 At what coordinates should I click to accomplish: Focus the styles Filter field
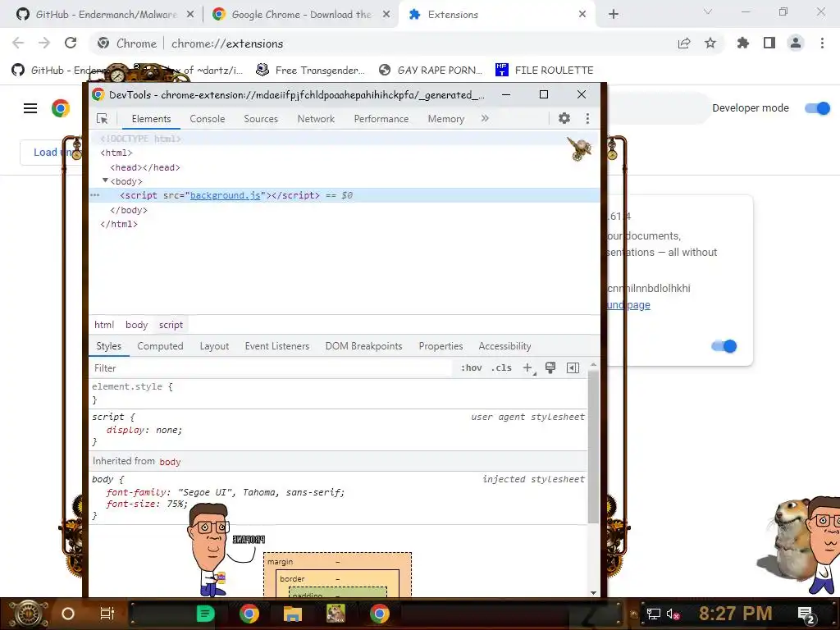[271, 368]
